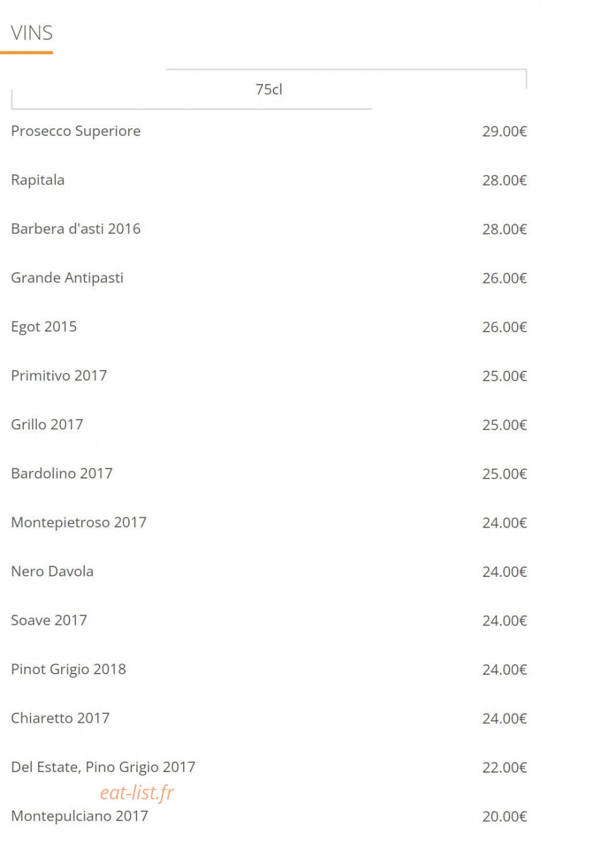Select Primitivo 2017 from the list
The image size is (616, 848).
pyautogui.click(x=59, y=376)
